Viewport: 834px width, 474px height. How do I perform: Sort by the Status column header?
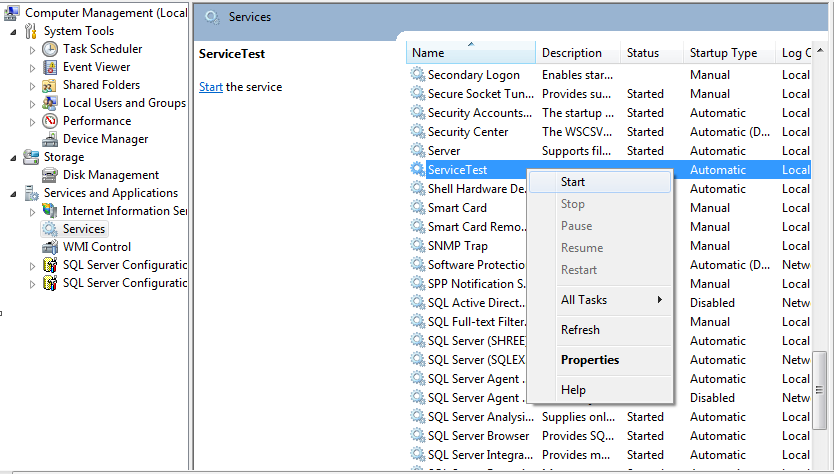(652, 53)
